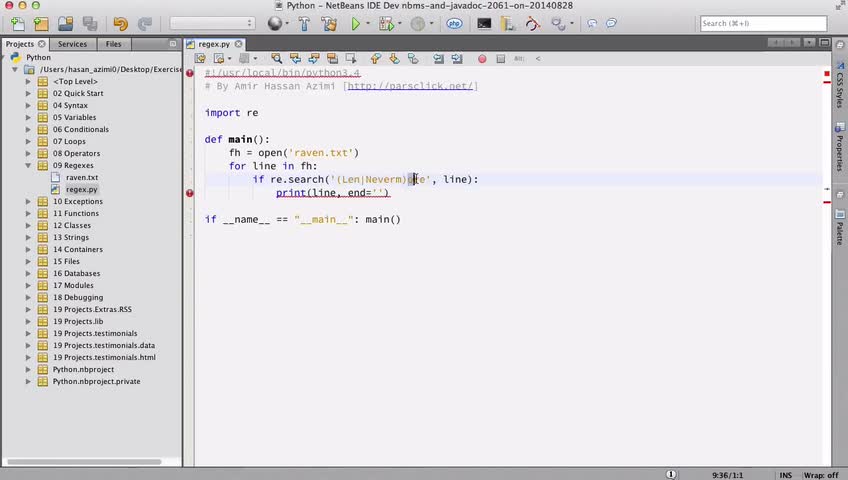Toggle Rectangular Selection in editor toolbar
848x480 pixels.
coord(351,58)
